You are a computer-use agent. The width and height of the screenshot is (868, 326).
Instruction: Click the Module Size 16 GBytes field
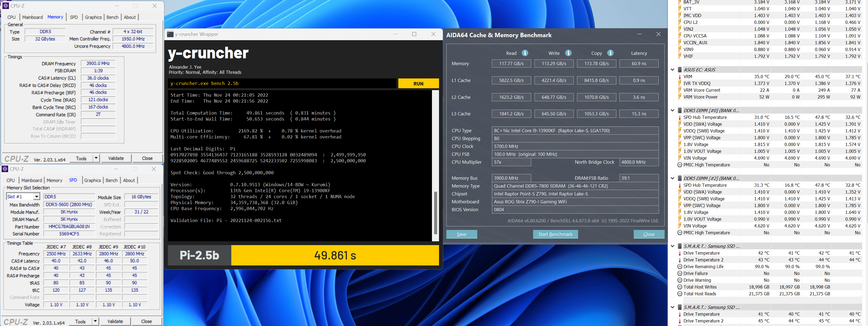[141, 197]
